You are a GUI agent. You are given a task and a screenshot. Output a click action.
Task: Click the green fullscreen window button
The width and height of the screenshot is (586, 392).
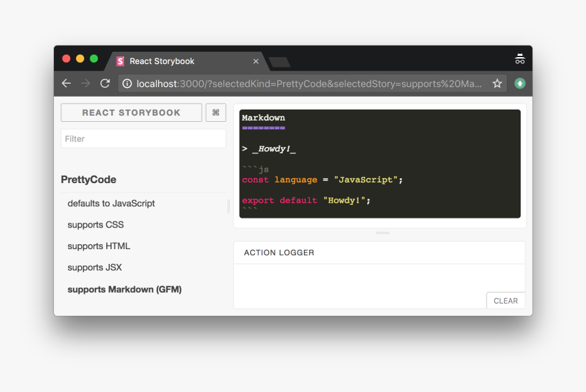click(94, 59)
